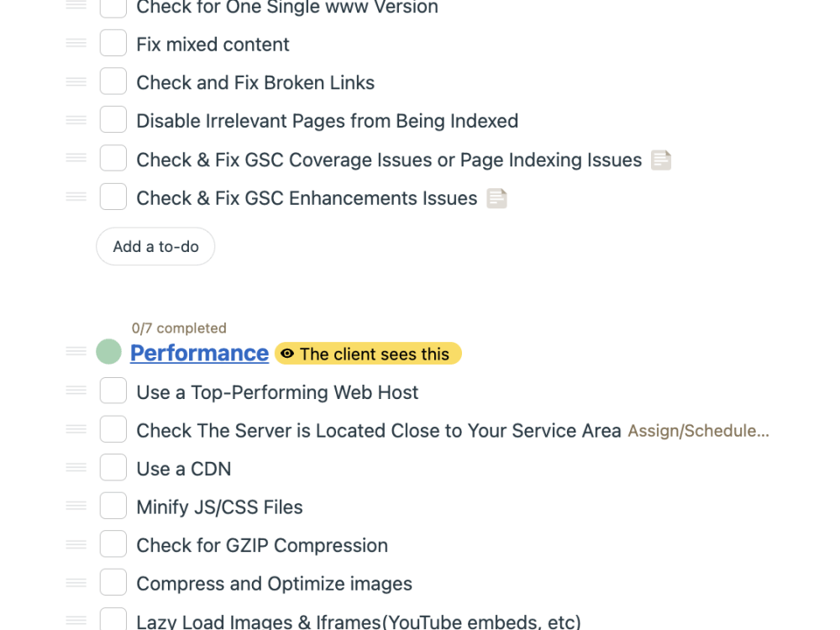
Task: Mark Check for GZIP Compression as done
Action: click(x=113, y=544)
